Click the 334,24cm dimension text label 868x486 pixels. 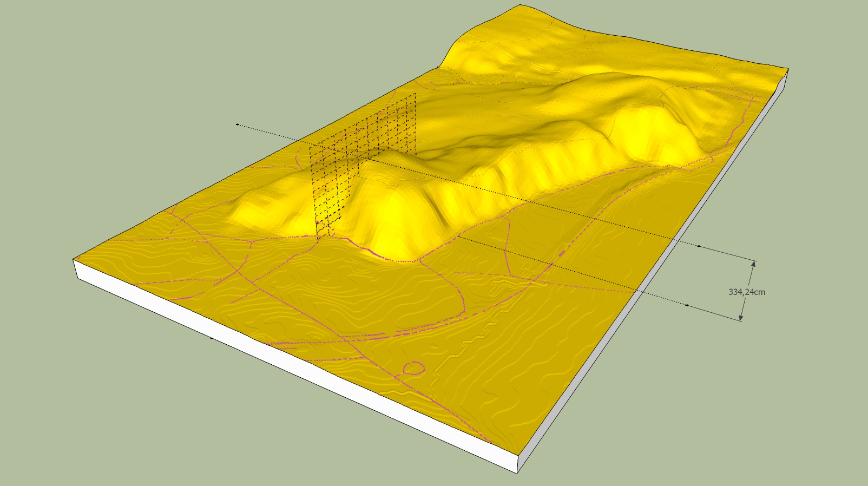[x=746, y=292]
